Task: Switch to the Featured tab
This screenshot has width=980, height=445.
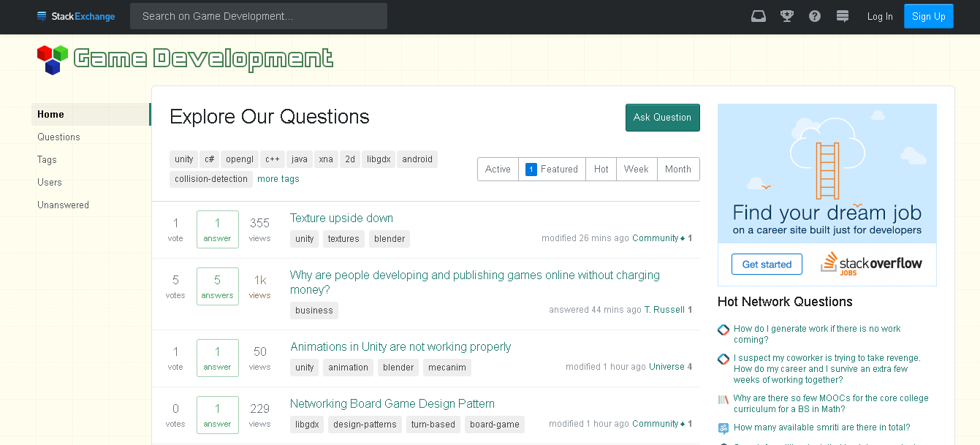Action: coord(552,169)
